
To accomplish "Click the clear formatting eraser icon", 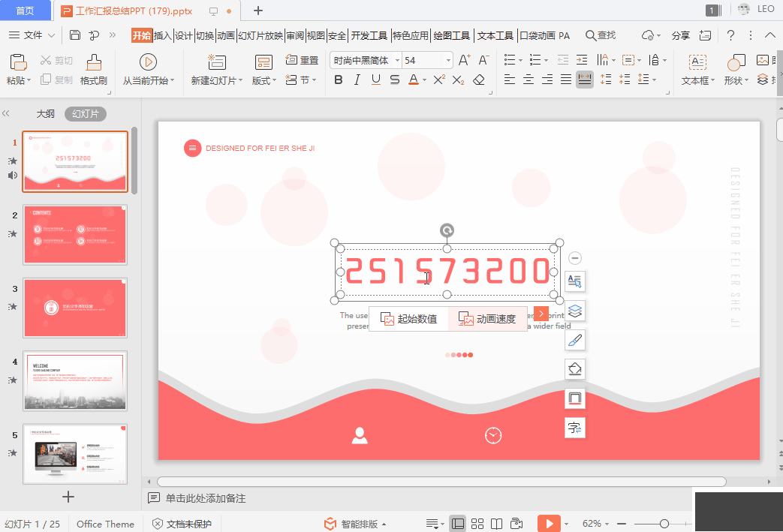I will 478,79.
